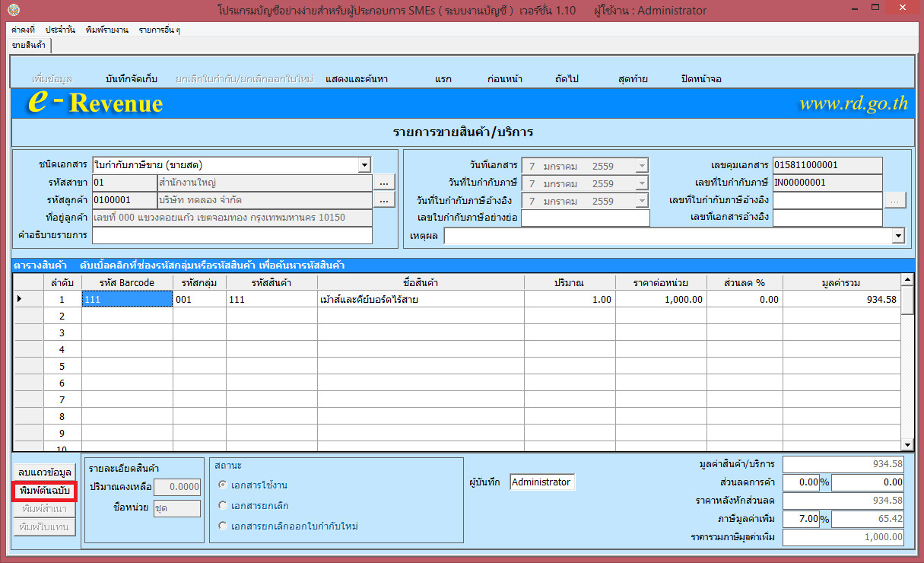
Task: Click บันทึกจัดเก็บ to save record
Action: coord(132,79)
